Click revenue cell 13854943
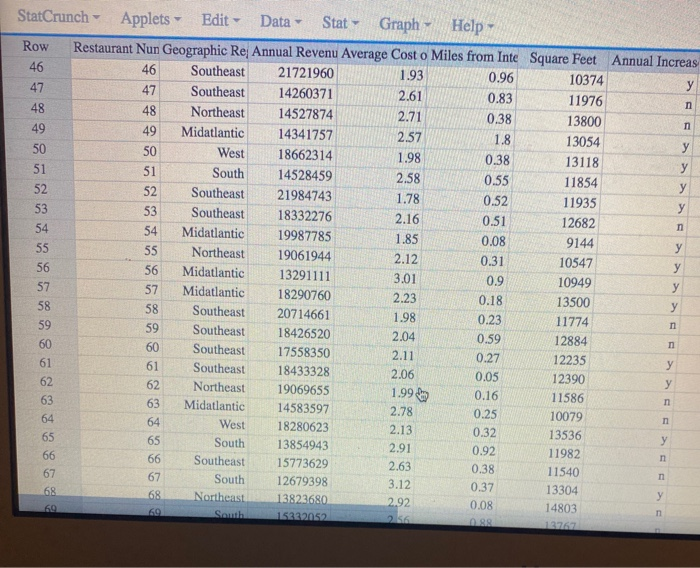 [x=302, y=445]
